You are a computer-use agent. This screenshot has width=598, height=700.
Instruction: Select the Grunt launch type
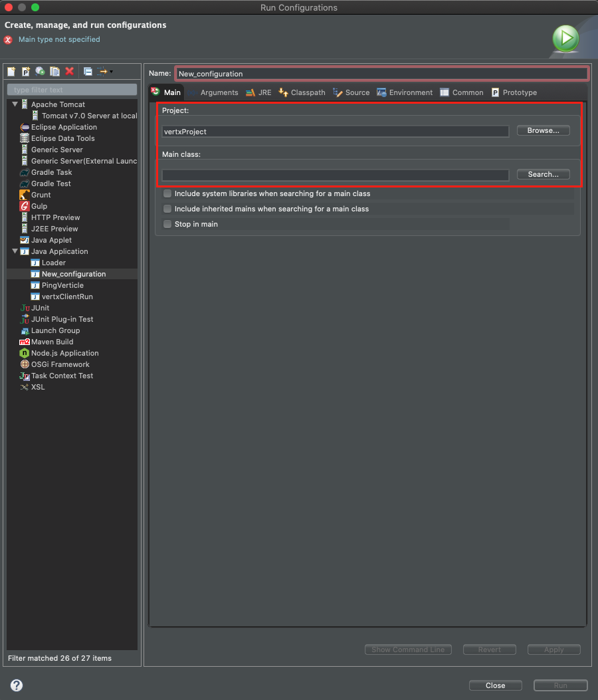pos(35,195)
